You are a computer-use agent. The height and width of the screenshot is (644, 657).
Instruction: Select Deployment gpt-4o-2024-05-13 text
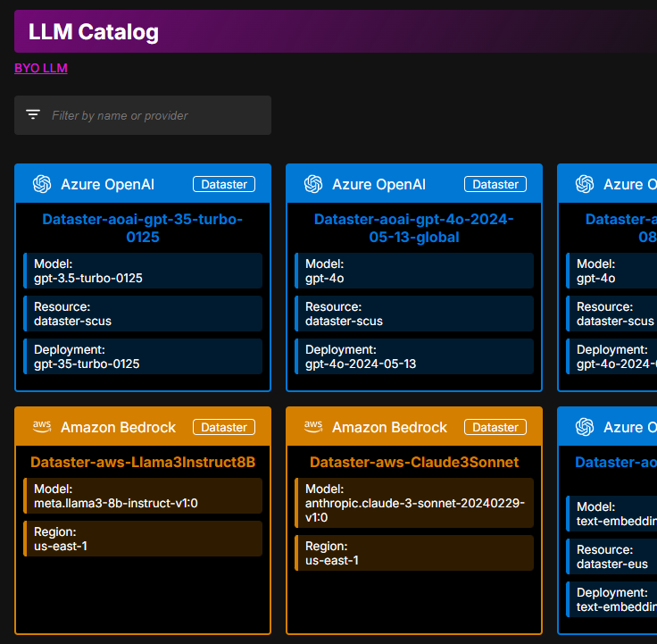coord(414,356)
